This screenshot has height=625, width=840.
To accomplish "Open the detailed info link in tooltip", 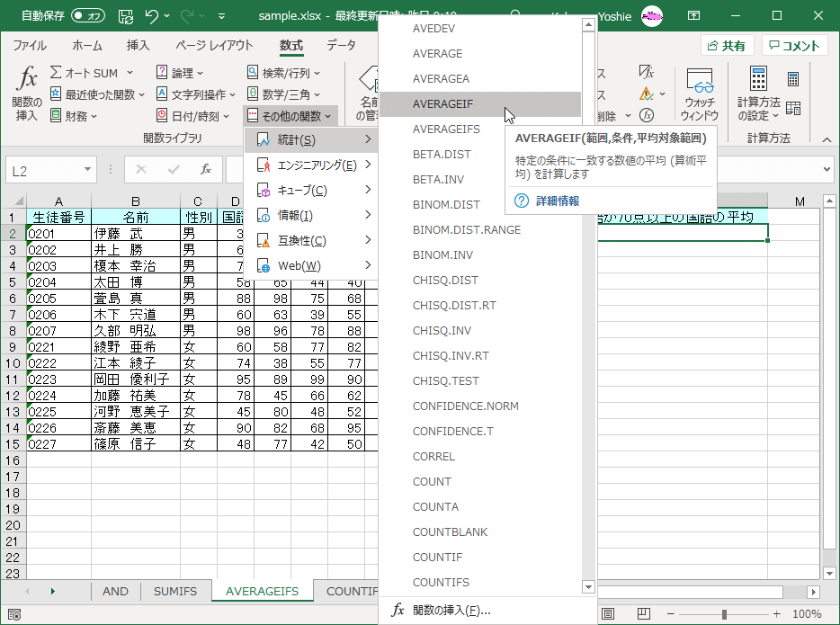I will click(x=557, y=201).
